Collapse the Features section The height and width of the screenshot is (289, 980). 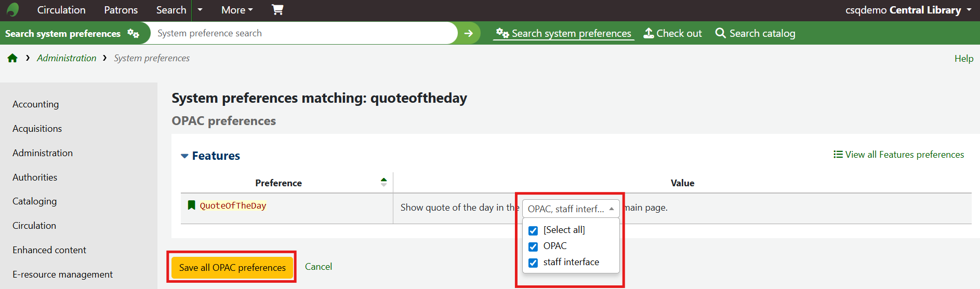coord(184,156)
